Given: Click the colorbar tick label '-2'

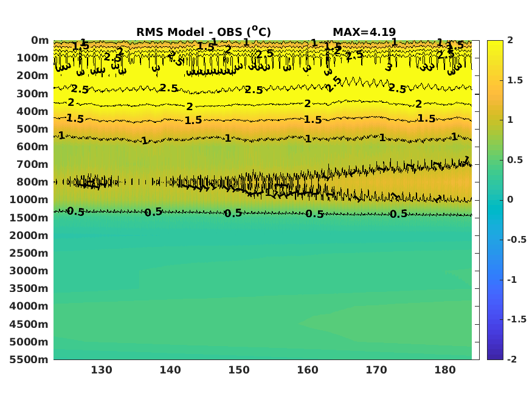Looking at the screenshot, I should (512, 359).
